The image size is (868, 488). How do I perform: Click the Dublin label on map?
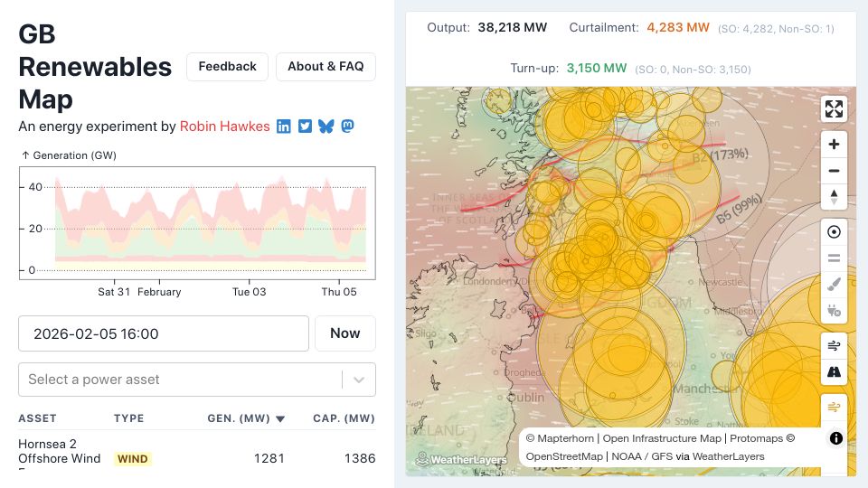click(526, 398)
